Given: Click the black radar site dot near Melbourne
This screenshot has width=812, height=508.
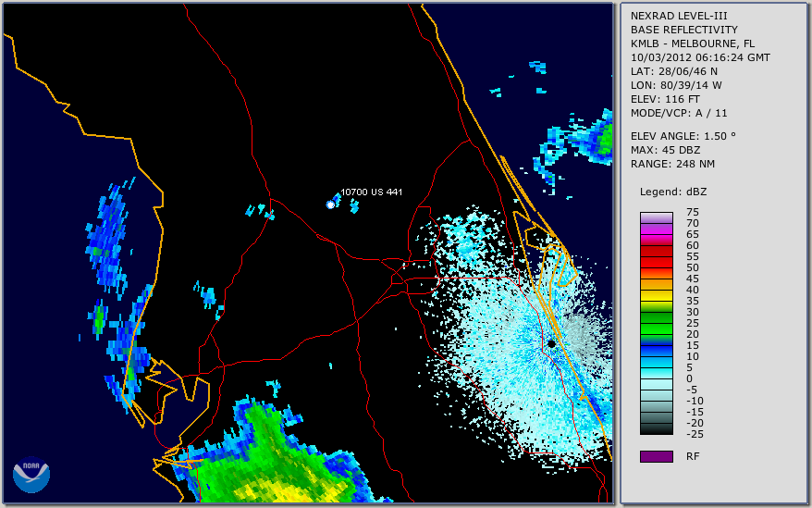Looking at the screenshot, I should 551,343.
